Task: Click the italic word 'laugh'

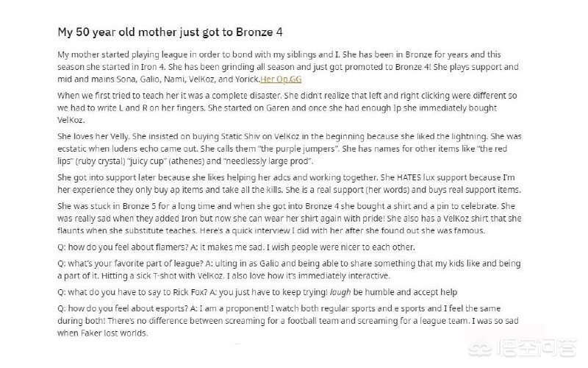Action: pos(340,292)
